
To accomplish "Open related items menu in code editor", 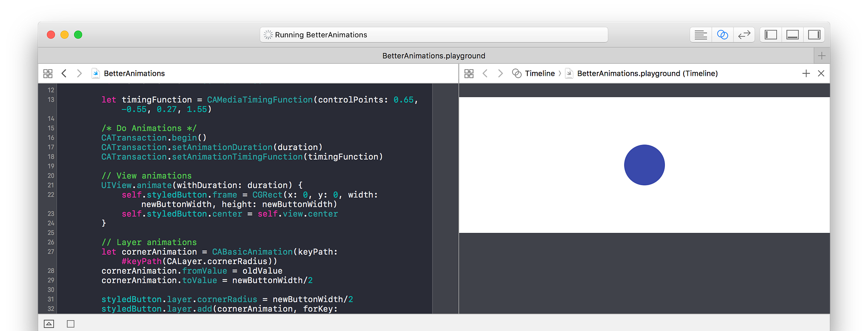I will click(48, 74).
